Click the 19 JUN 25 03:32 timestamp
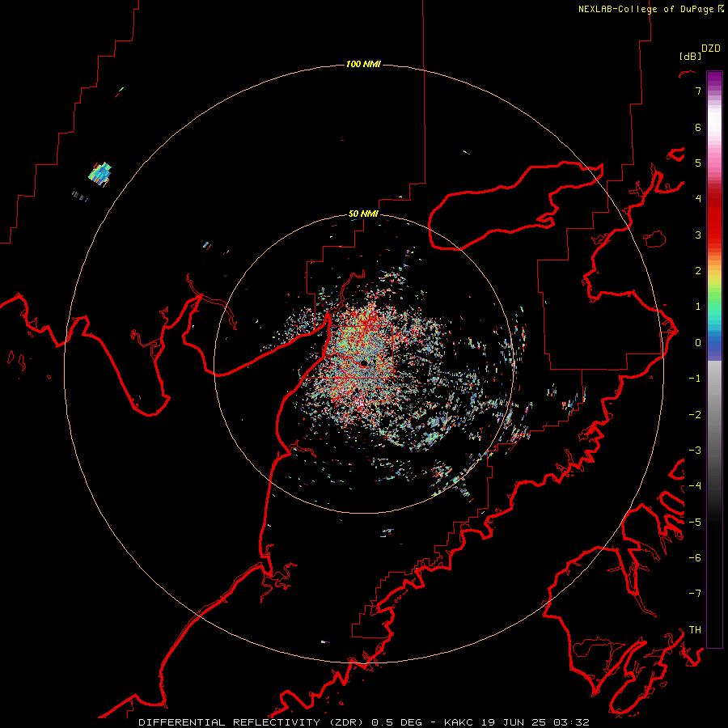The height and width of the screenshot is (728, 728). click(x=535, y=722)
